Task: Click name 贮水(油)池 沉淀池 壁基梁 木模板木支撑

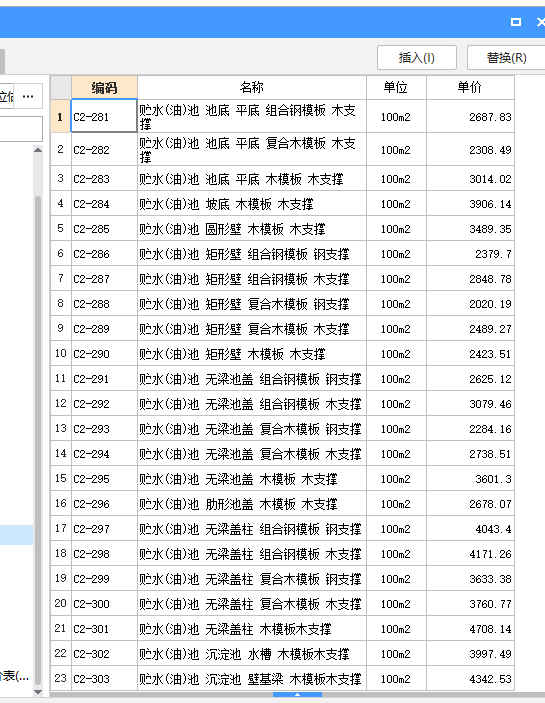Action: point(252,678)
